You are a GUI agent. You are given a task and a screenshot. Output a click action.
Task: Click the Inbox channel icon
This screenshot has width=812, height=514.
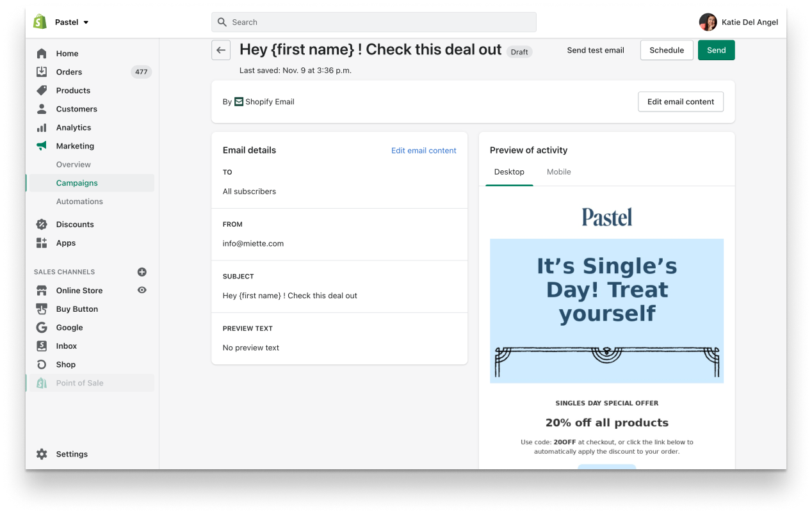point(42,346)
